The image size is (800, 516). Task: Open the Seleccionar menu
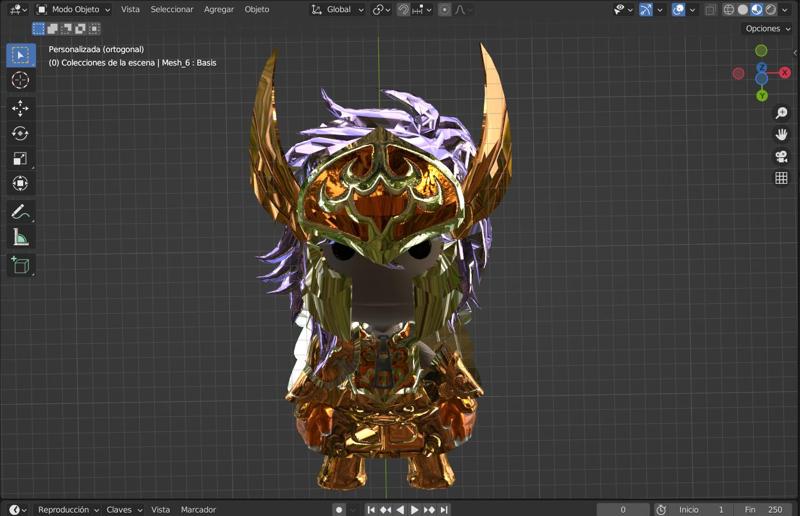point(172,9)
